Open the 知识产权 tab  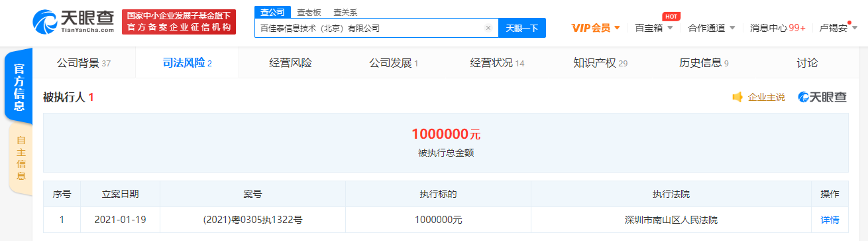[600, 63]
